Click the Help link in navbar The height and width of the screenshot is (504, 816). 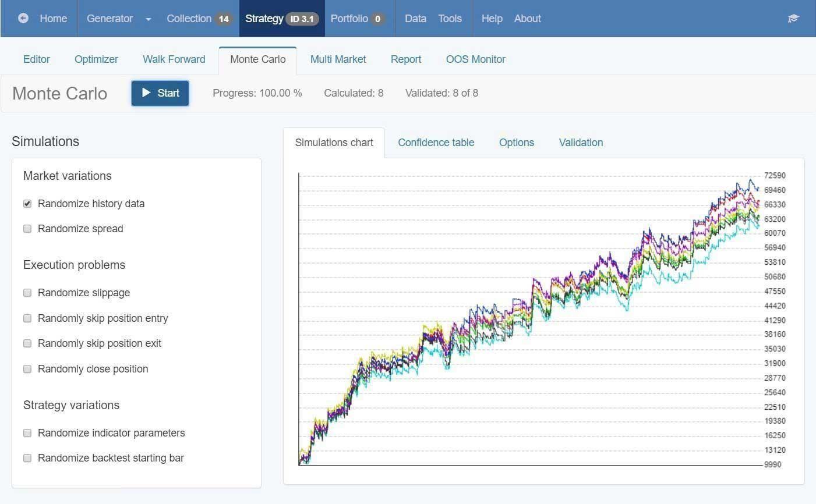pyautogui.click(x=492, y=19)
